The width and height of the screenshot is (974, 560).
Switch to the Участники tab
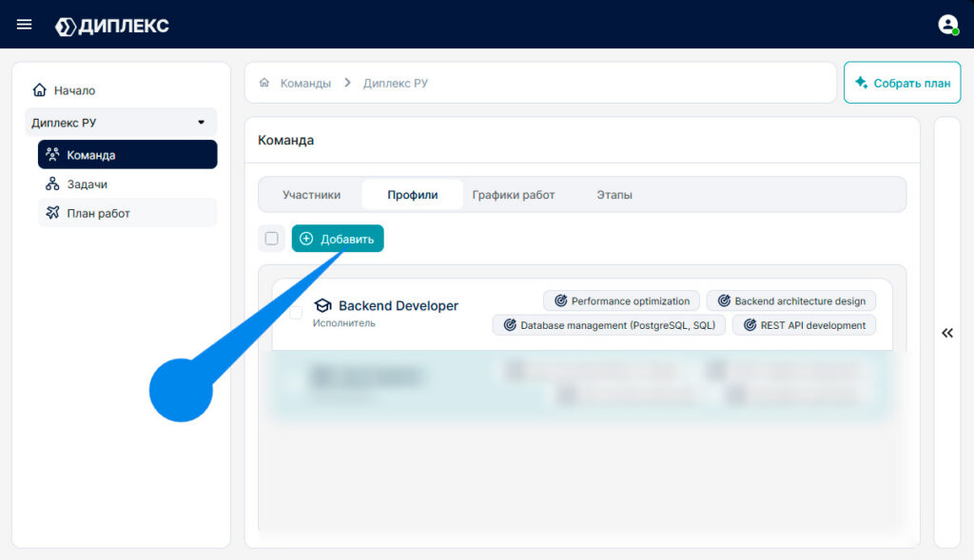(311, 195)
